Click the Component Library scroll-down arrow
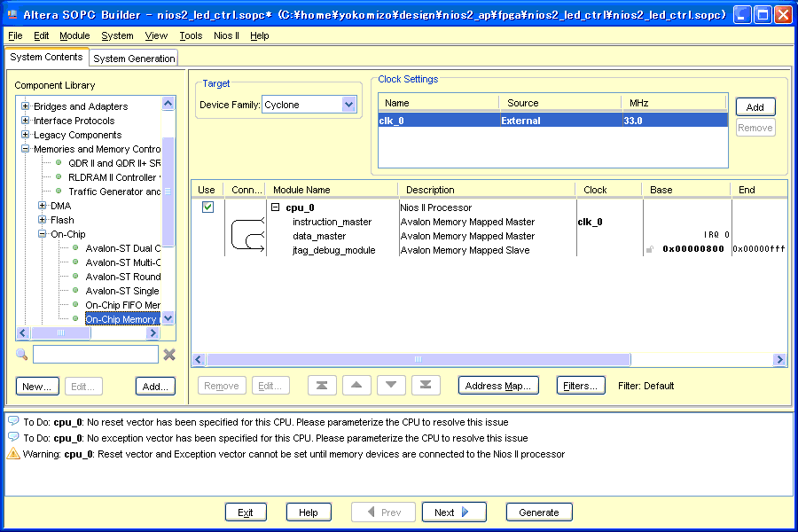The image size is (798, 532). pyautogui.click(x=168, y=318)
